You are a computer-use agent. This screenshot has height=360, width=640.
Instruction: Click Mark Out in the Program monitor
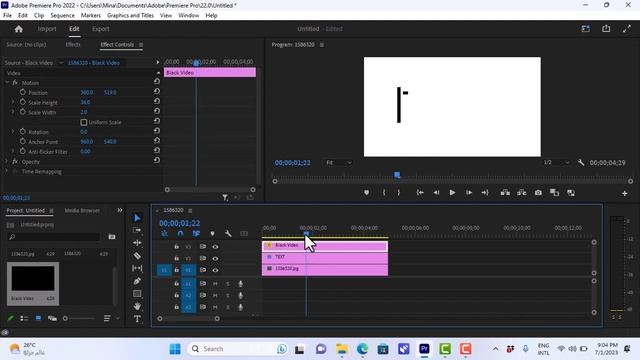tap(399, 193)
